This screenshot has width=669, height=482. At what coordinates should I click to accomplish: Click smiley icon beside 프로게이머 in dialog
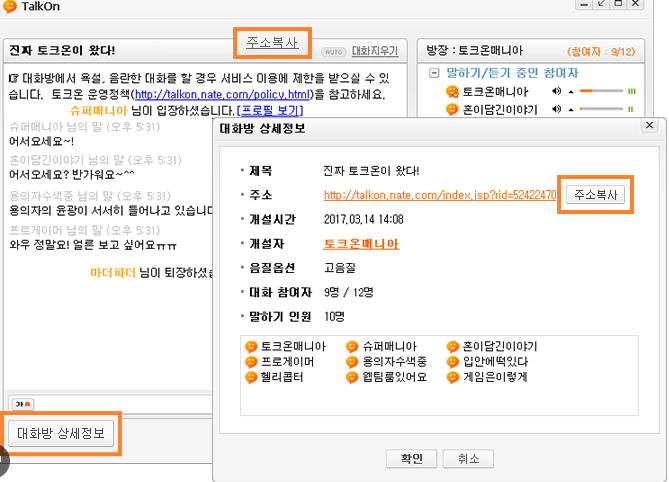251,362
